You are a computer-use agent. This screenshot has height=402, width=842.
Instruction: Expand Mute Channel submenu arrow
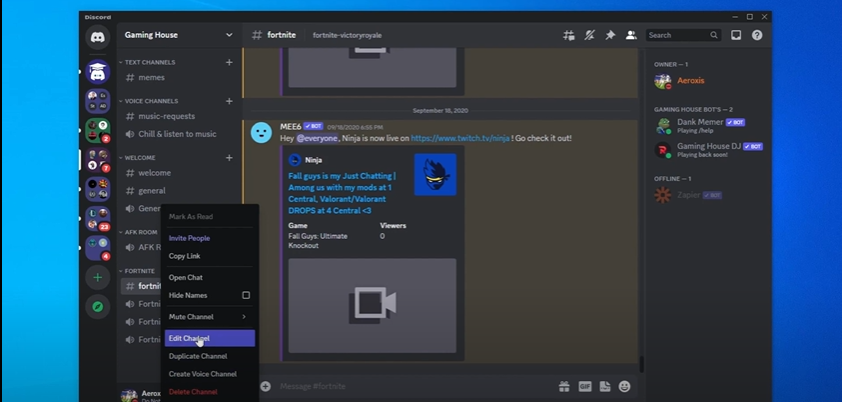[244, 317]
